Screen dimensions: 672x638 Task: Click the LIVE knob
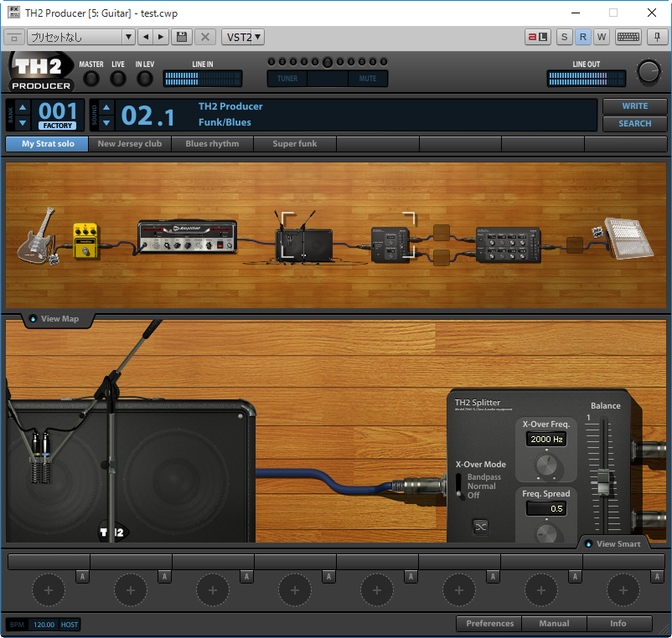pyautogui.click(x=118, y=79)
